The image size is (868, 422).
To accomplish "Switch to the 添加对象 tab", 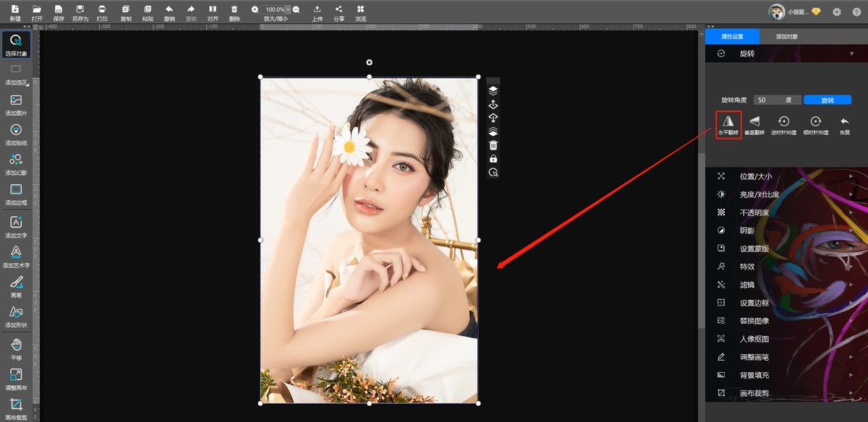I will (787, 36).
